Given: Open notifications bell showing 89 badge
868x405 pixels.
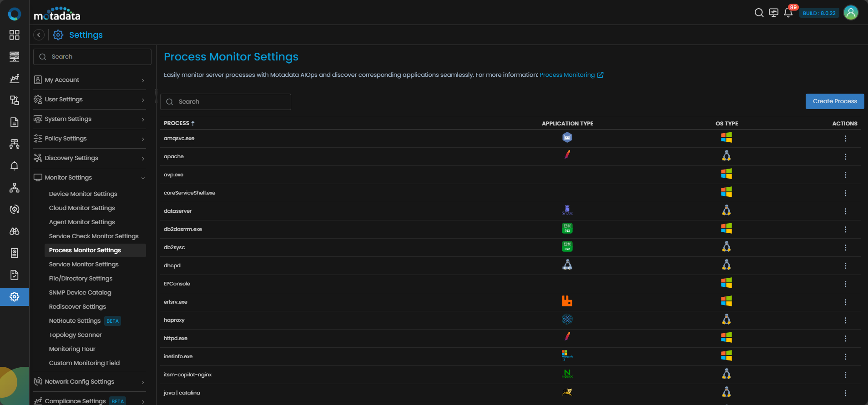Looking at the screenshot, I should coord(788,12).
